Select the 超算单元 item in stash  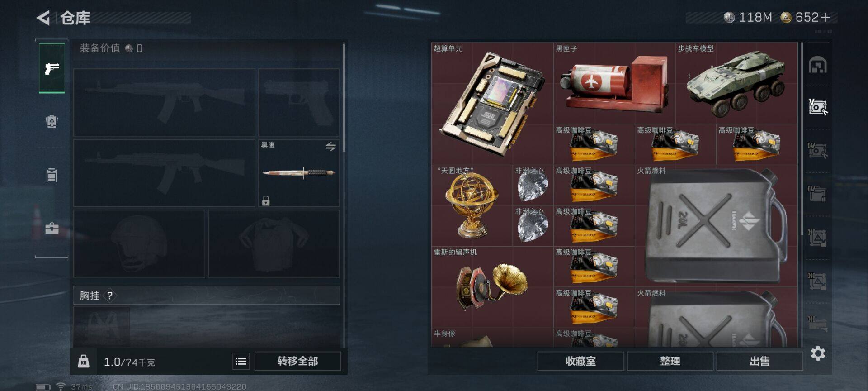492,104
